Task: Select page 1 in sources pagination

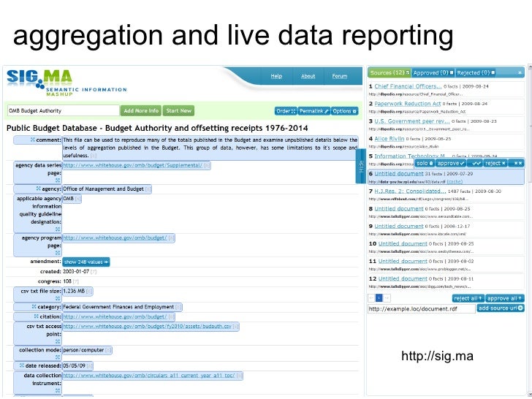Action: (x=379, y=298)
